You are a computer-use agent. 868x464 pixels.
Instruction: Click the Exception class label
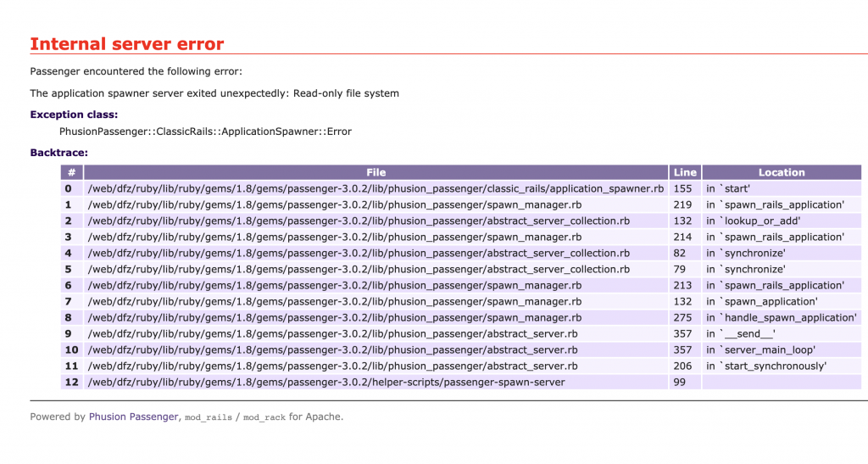click(x=74, y=115)
